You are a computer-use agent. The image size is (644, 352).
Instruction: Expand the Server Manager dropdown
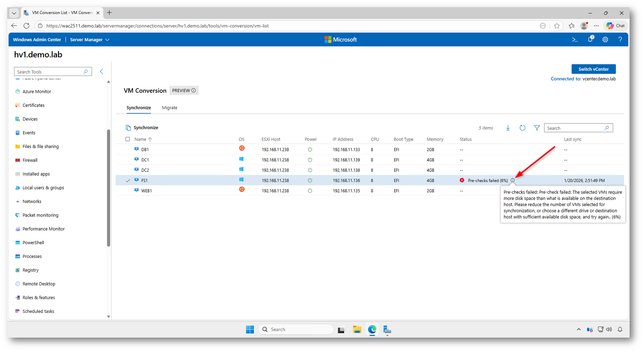tap(90, 40)
